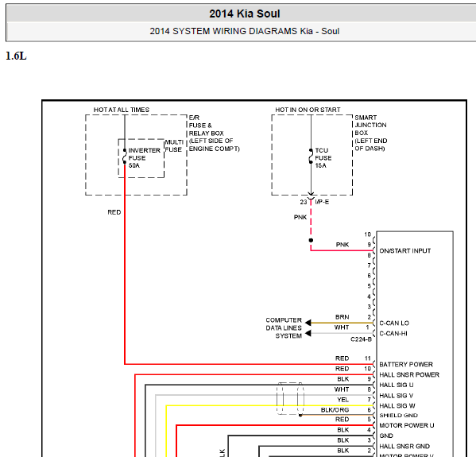This screenshot has width=476, height=457.
Task: Click the inverter fuse symbol
Action: click(x=125, y=157)
